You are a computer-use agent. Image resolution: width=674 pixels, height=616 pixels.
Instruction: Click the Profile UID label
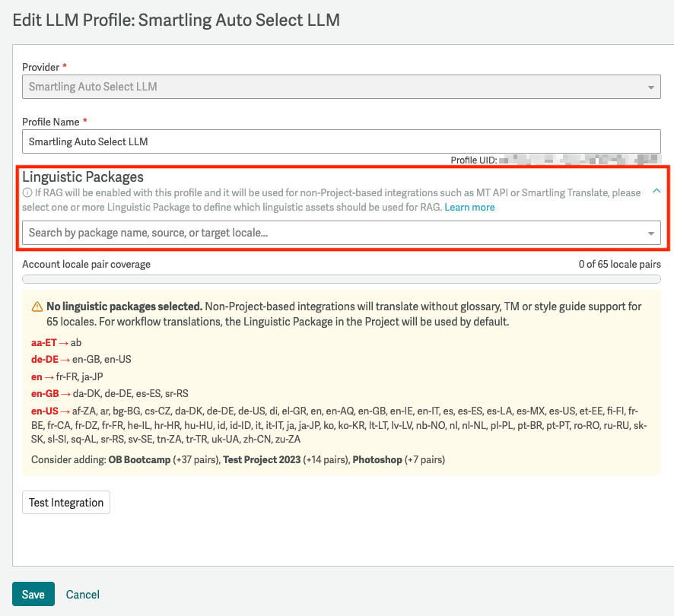tap(474, 160)
